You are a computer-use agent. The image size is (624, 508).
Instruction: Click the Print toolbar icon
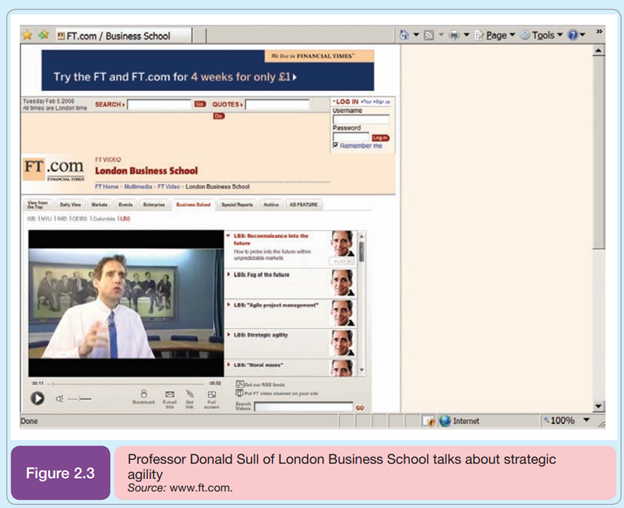point(454,35)
